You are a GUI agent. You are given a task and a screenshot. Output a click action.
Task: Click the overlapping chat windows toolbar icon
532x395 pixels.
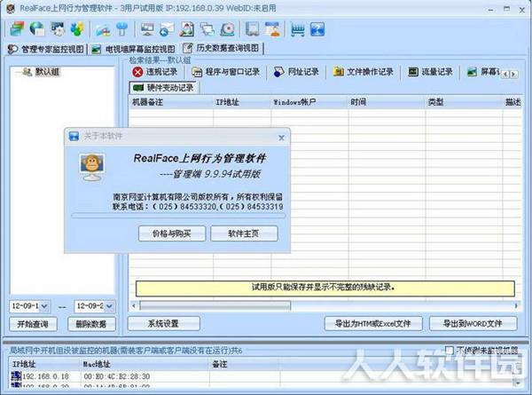tap(207, 29)
